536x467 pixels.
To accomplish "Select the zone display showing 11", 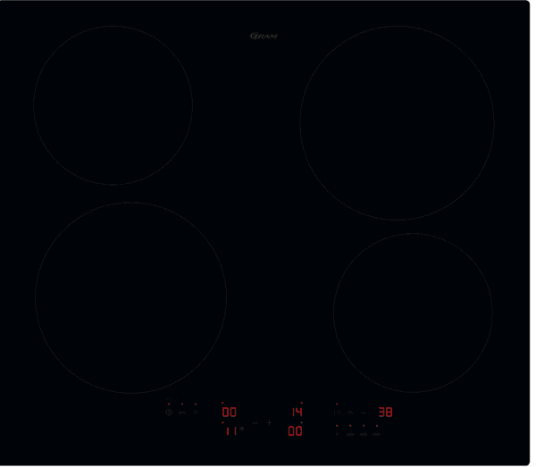I will 232,431.
